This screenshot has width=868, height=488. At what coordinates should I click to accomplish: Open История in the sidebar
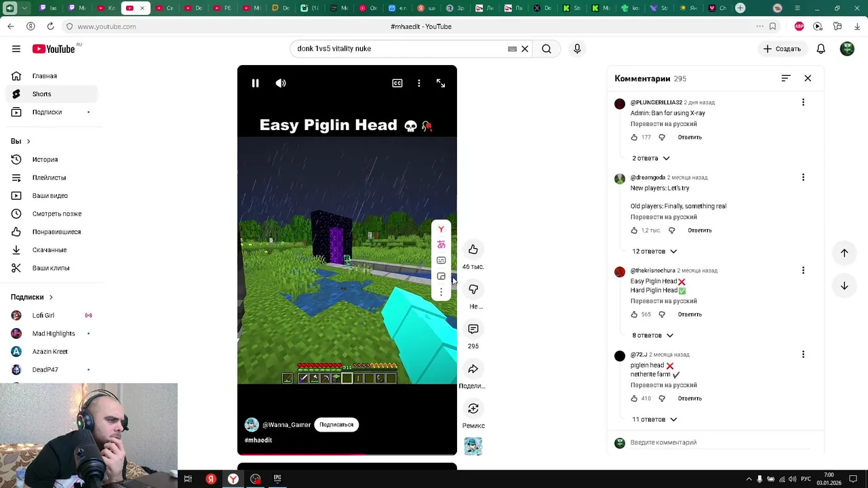pyautogui.click(x=52, y=160)
